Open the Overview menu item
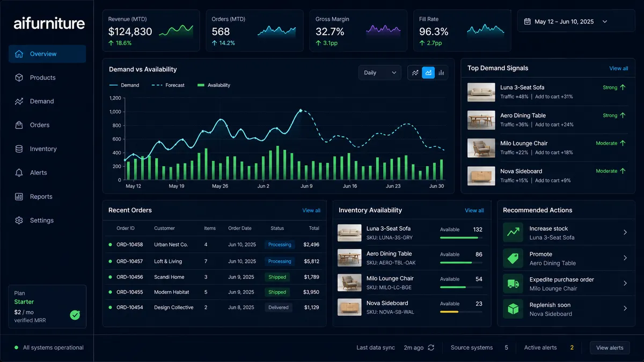Viewport: 644px width, 362px height. (x=47, y=54)
